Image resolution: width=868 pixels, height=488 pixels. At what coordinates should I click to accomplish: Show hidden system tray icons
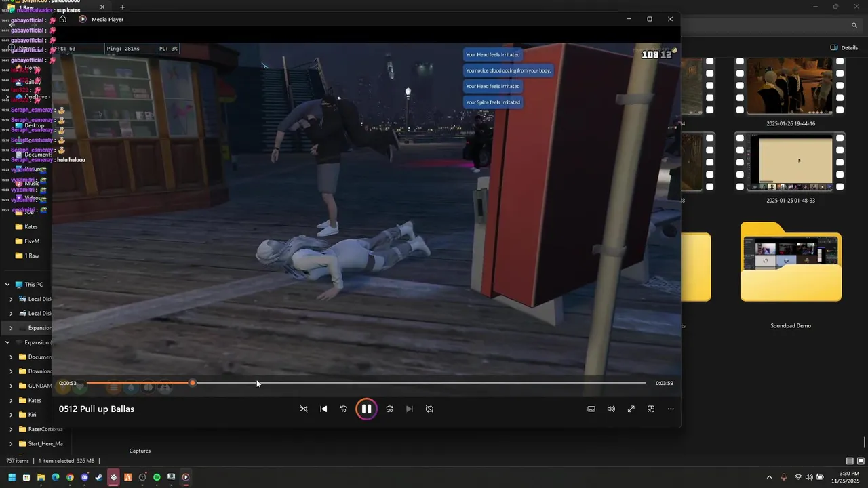tap(769, 477)
